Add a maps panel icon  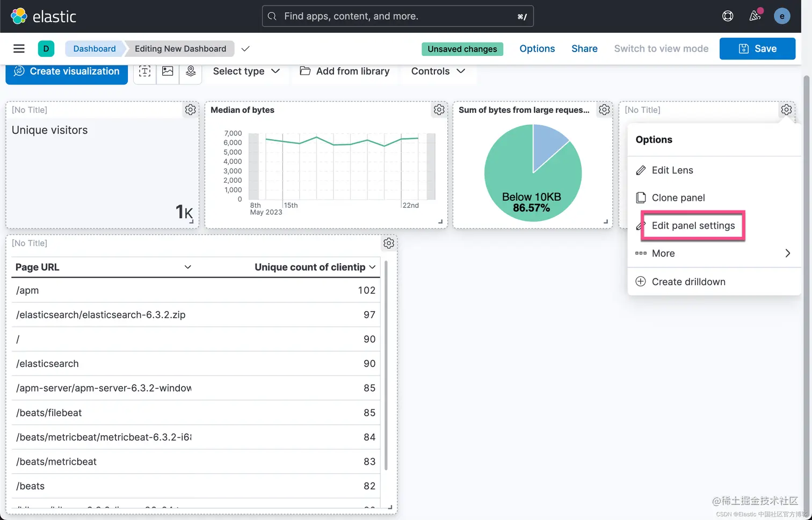[x=191, y=71]
